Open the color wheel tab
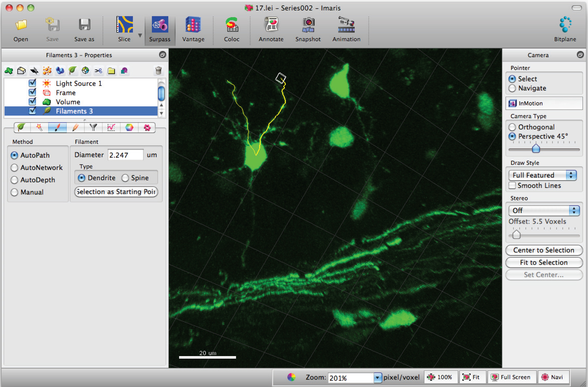Screen dimensions: 588x387 129,128
